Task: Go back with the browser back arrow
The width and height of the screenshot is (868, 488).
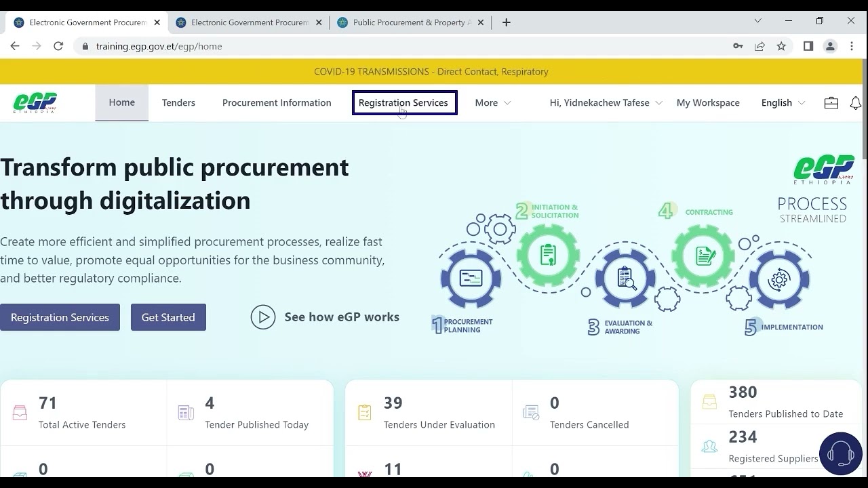Action: coord(15,46)
